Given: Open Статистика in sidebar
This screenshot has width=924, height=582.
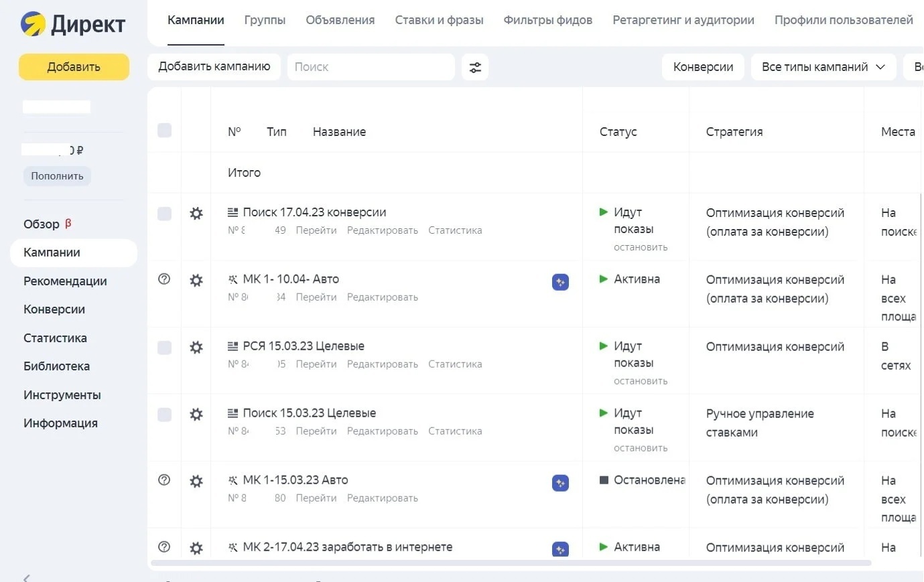Looking at the screenshot, I should pos(55,338).
